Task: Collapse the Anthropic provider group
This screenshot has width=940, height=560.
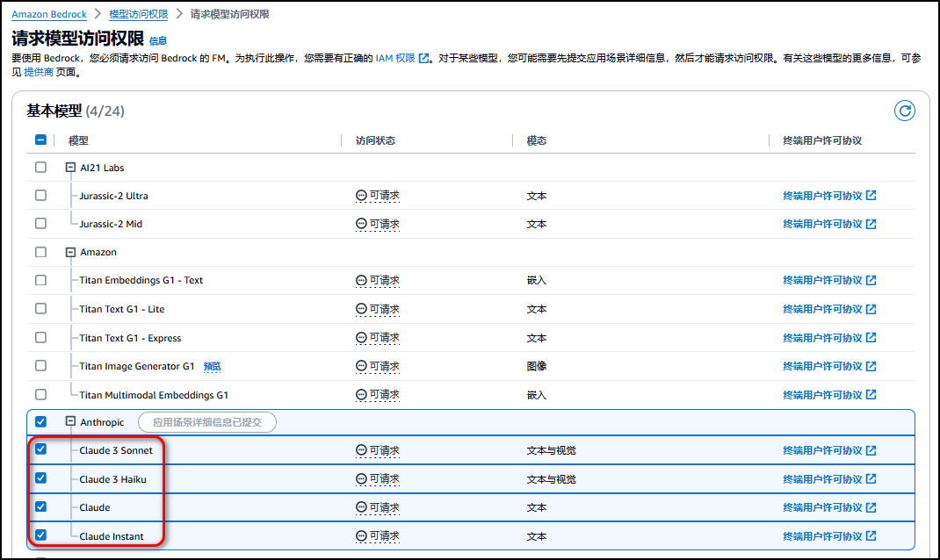Action: 70,421
